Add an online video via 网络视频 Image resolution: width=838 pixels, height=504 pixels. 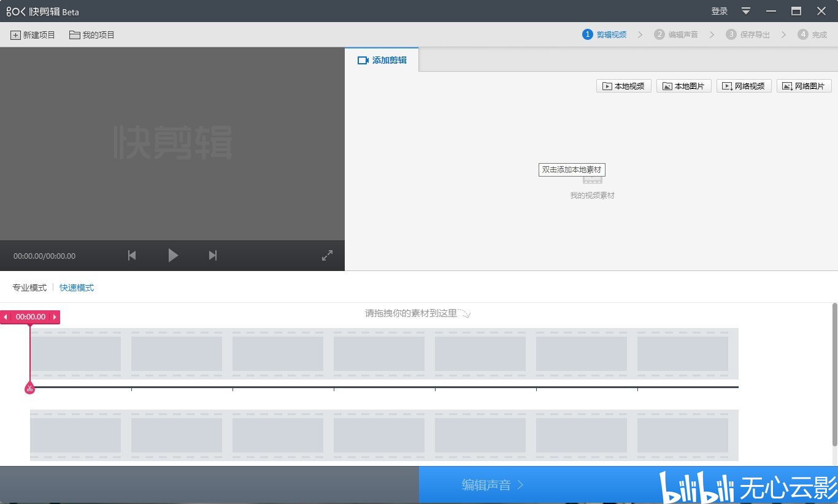click(x=744, y=86)
